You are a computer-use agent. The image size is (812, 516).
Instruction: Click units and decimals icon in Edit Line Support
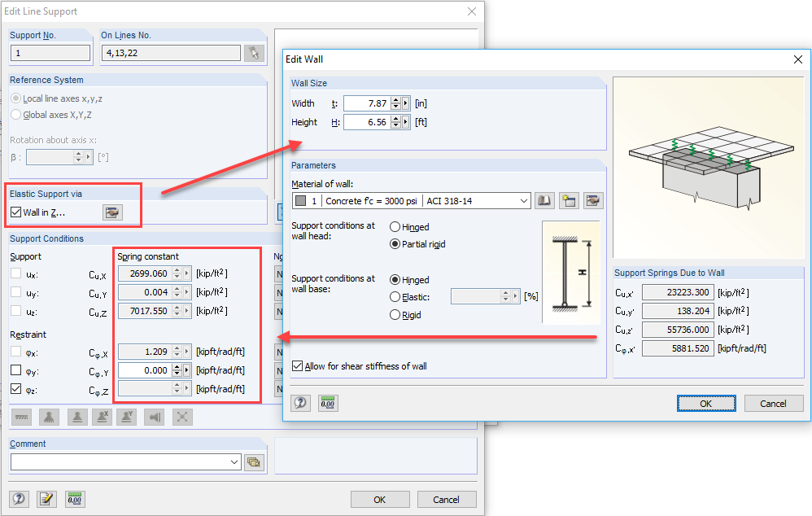[75, 499]
